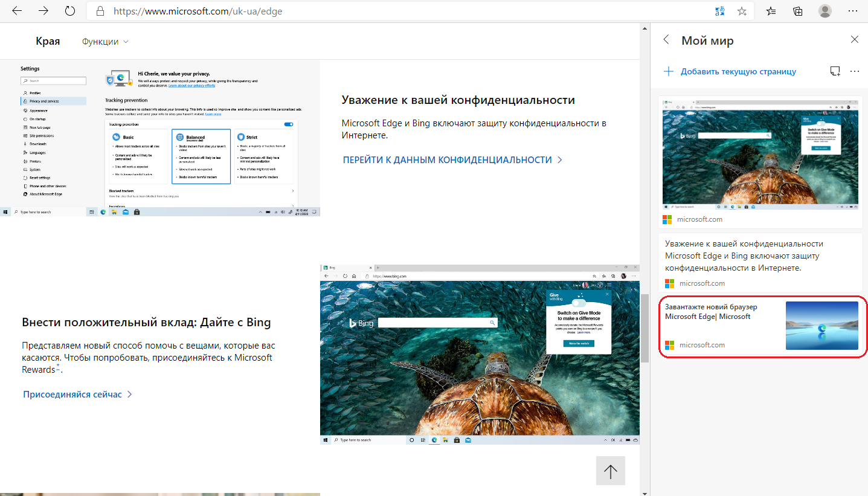Viewport: 868px width, 496px height.
Task: Click the Edge logo thumbnail in collection card
Action: [x=821, y=326]
